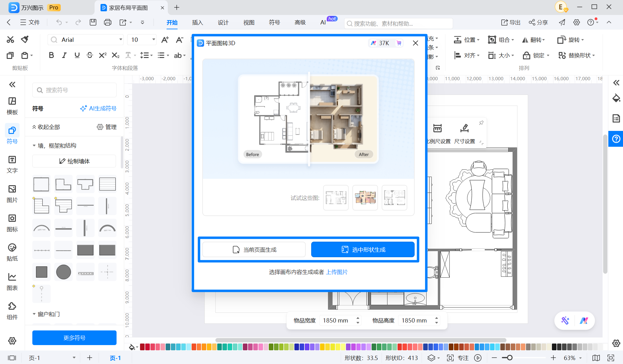Pick the first red color swatch
The image size is (623, 364).
coord(142,347)
